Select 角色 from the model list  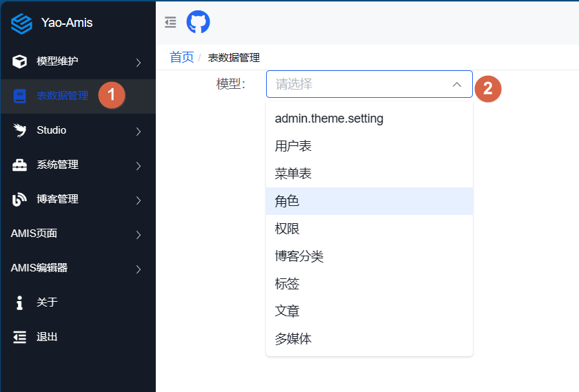(287, 201)
